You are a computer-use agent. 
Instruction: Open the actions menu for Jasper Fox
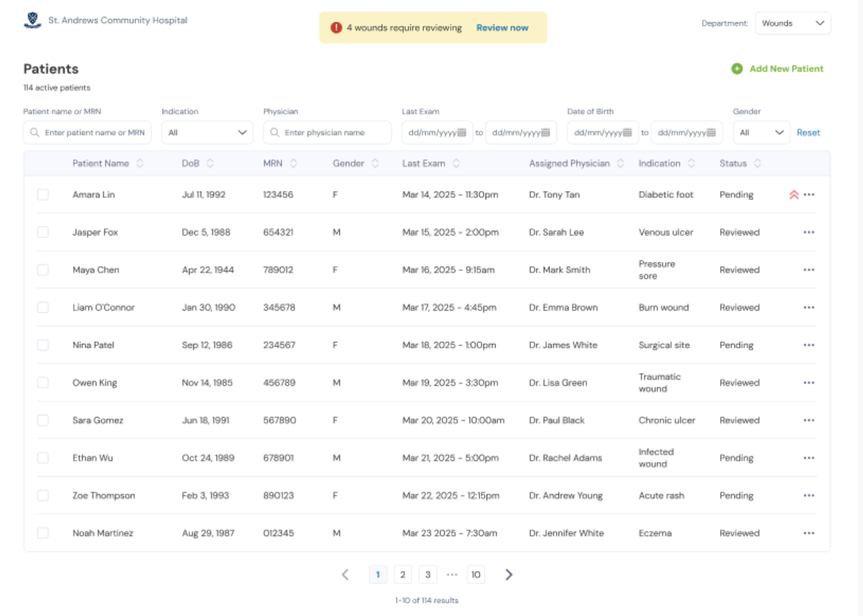click(809, 232)
